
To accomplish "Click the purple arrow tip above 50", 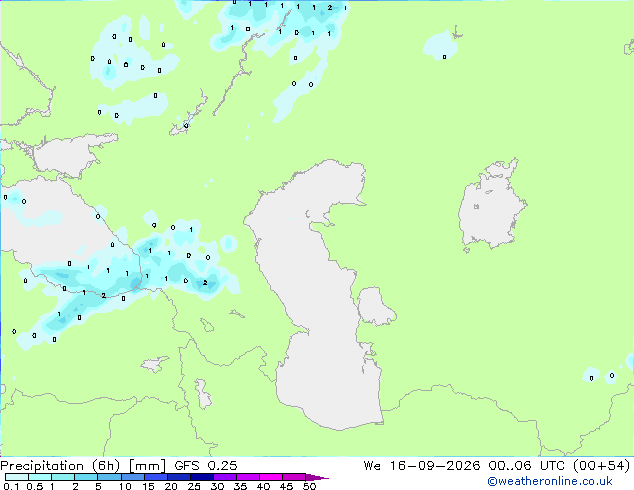I will point(317,477).
